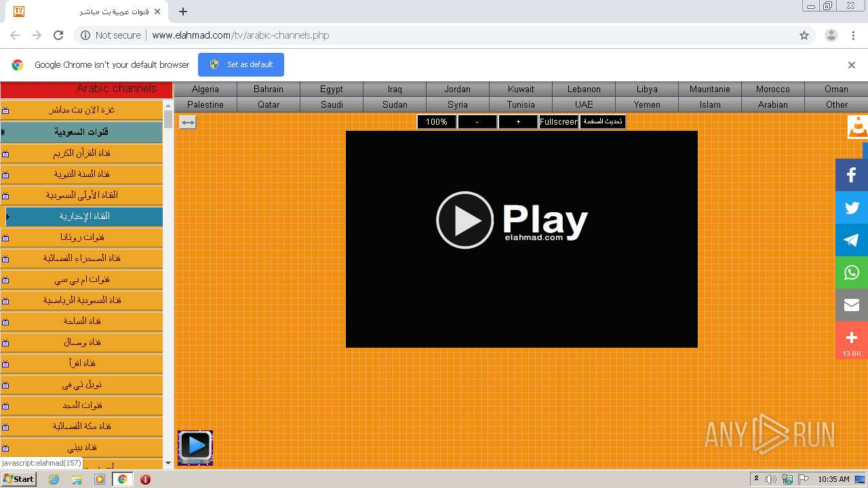
Task: Share the page via Telegram
Action: pyautogui.click(x=851, y=240)
